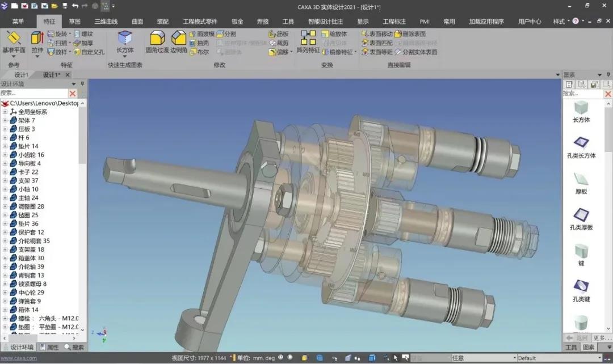613x364 pixels.
Task: Expand the 全局坐标系 tree node
Action: tap(5, 112)
